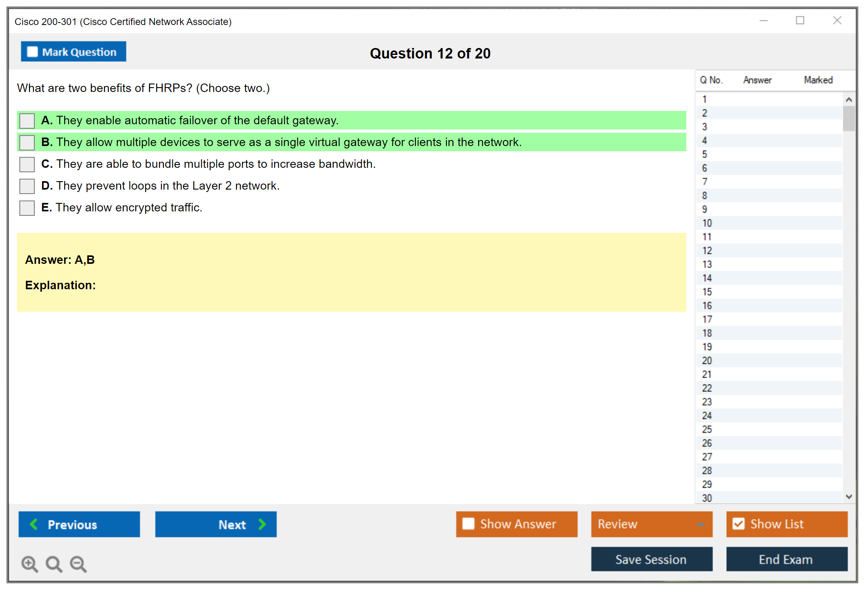Click the green right arrow on Next

pyautogui.click(x=262, y=524)
